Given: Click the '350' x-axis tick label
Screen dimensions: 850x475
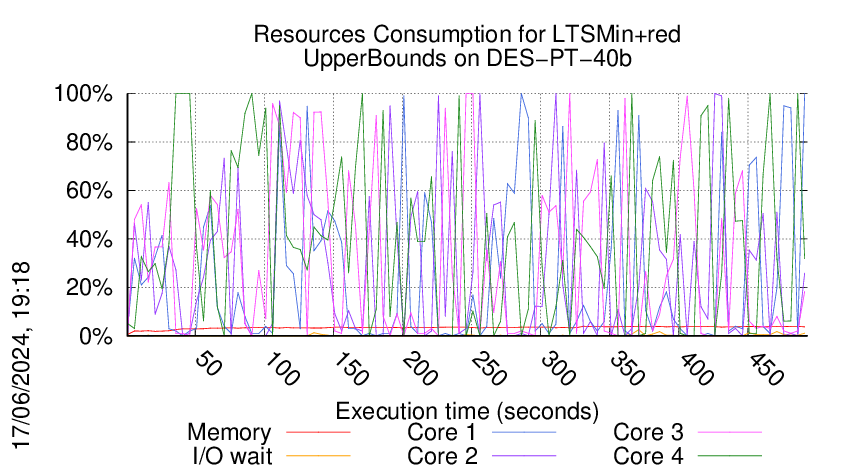Looking at the screenshot, I should pyautogui.click(x=627, y=369).
